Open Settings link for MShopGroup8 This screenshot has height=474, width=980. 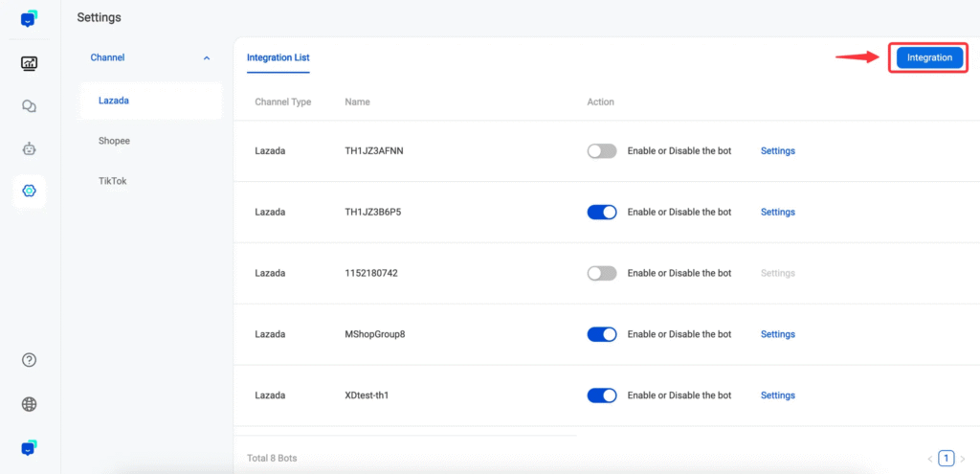pyautogui.click(x=777, y=334)
